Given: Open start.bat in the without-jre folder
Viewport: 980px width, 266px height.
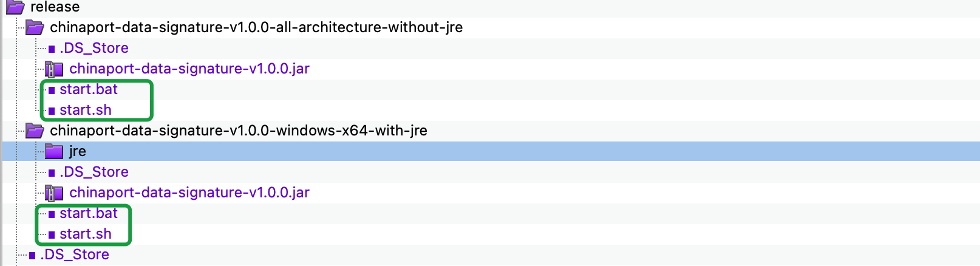Looking at the screenshot, I should click(x=89, y=89).
